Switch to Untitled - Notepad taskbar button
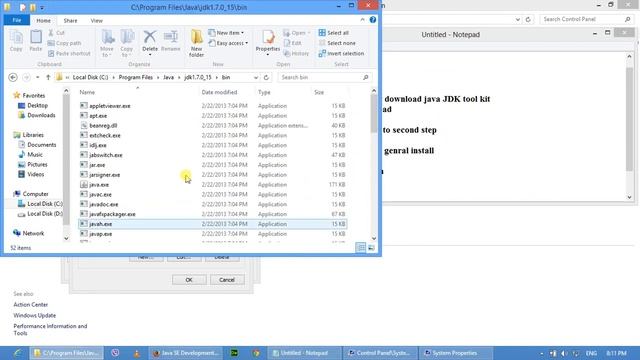This screenshot has width=640, height=360. 304,353
